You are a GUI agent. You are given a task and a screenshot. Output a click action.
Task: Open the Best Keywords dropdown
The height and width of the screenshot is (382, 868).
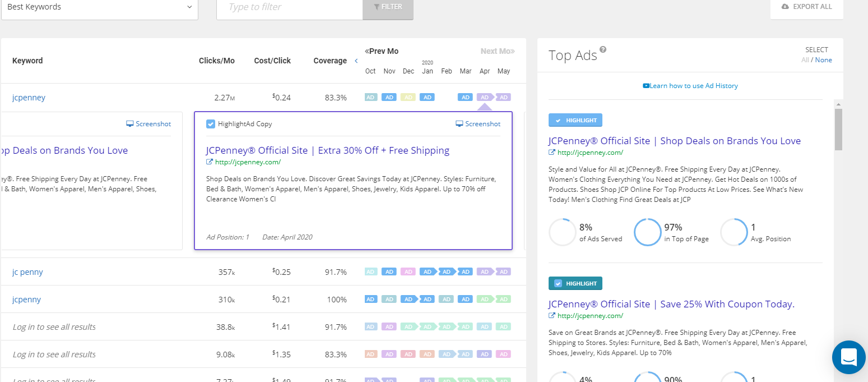(99, 7)
